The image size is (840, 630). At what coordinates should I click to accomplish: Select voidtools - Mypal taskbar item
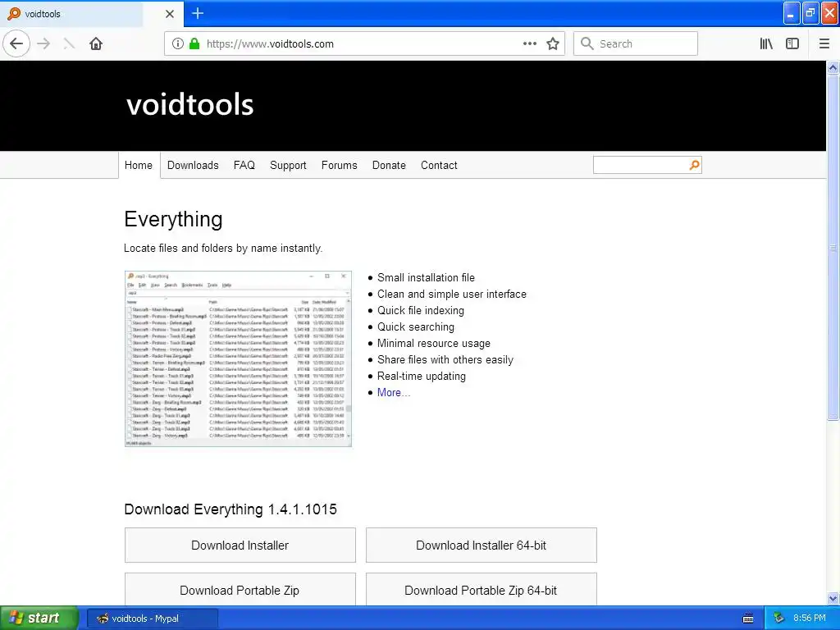tap(152, 619)
